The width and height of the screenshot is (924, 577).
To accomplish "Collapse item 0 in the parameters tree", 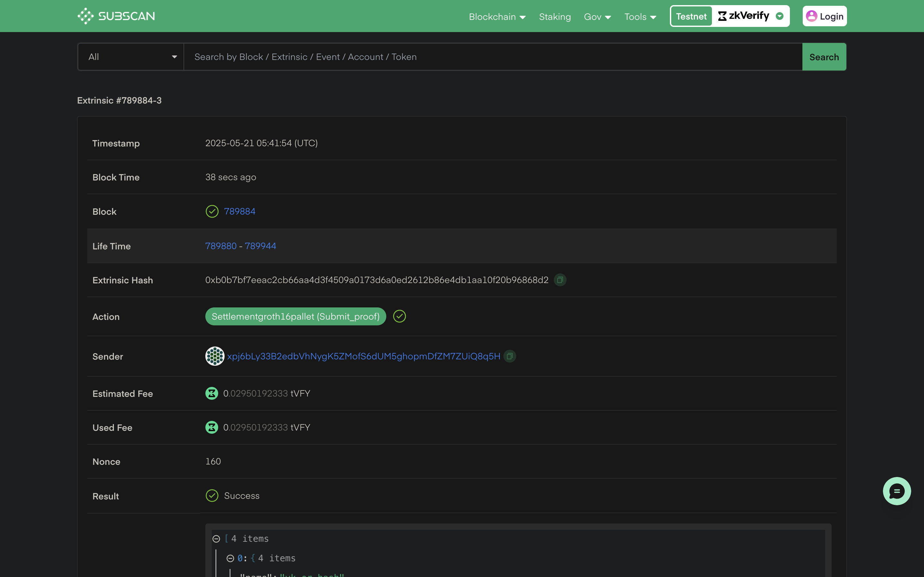I will point(230,558).
